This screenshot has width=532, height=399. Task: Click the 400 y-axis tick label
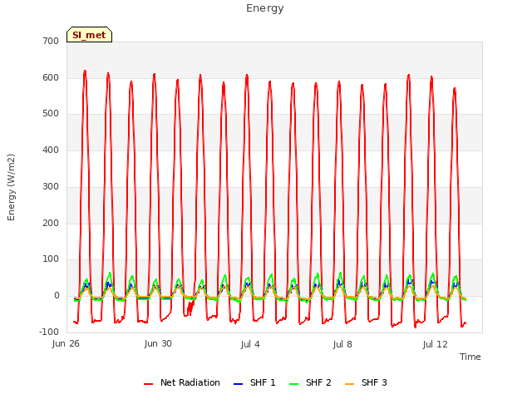tap(51, 150)
